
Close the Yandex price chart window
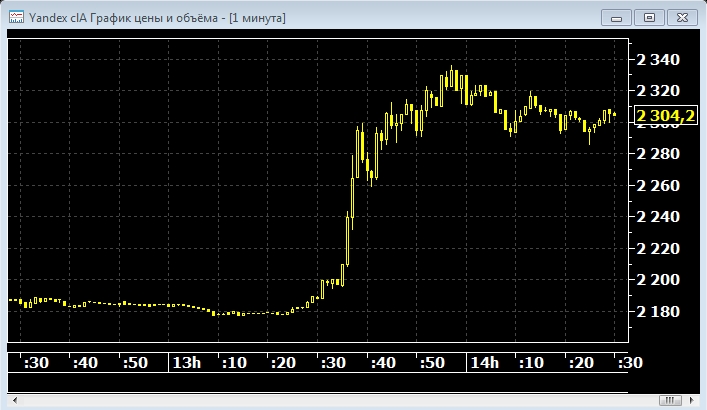click(x=681, y=17)
